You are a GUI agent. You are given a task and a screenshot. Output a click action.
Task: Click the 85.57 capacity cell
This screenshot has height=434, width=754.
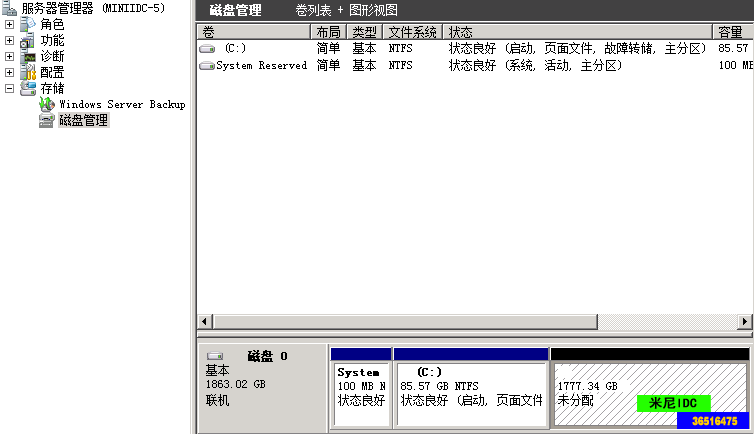pyautogui.click(x=733, y=49)
